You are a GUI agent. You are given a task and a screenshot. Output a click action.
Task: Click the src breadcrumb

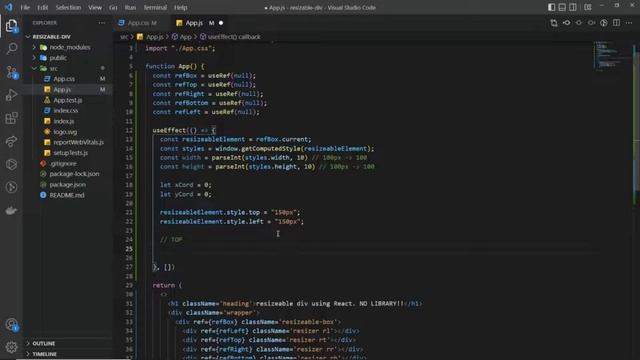click(124, 37)
